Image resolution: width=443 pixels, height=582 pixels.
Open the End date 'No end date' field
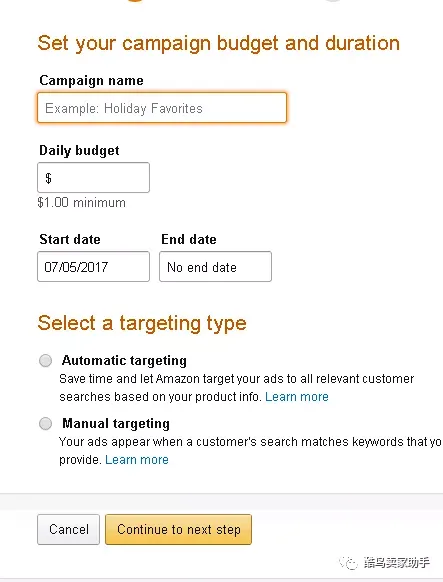pyautogui.click(x=216, y=267)
